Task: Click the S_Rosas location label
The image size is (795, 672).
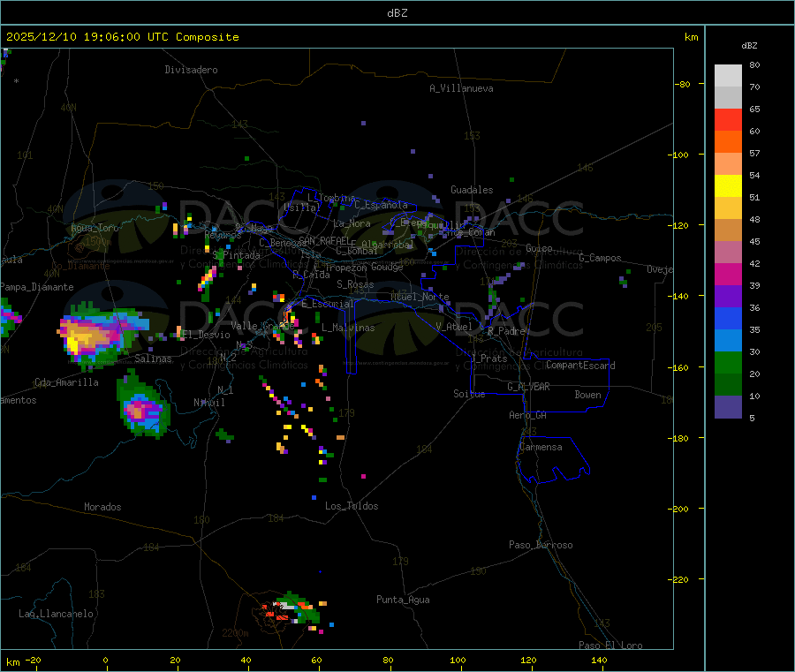Action: pos(355,284)
